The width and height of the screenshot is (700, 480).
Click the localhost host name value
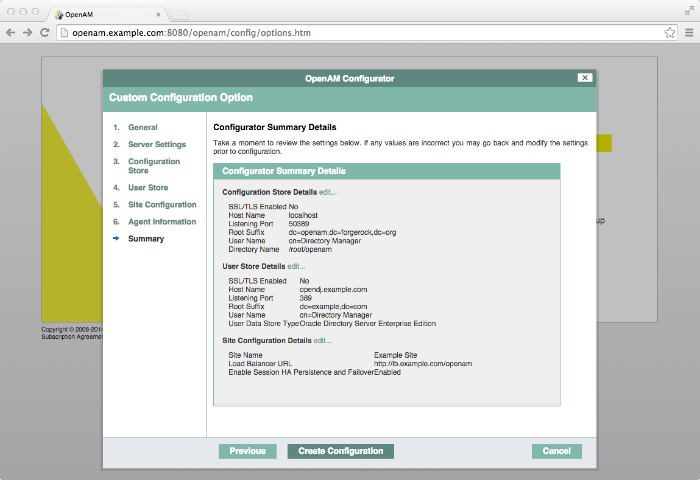303,215
